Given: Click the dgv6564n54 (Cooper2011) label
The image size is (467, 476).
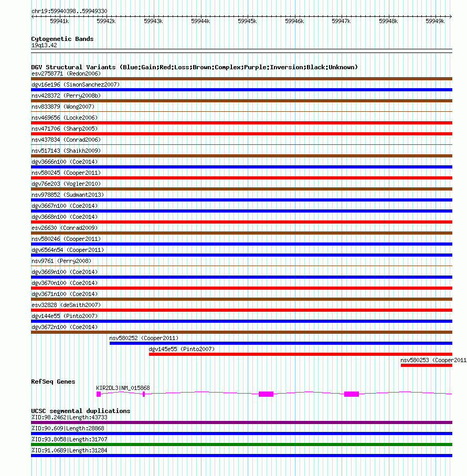Looking at the screenshot, I should [x=67, y=250].
